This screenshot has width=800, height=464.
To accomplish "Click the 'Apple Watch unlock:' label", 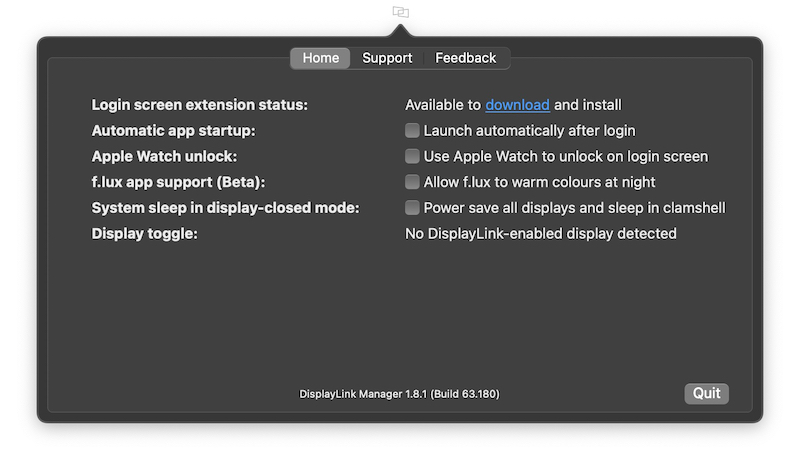I will click(164, 156).
